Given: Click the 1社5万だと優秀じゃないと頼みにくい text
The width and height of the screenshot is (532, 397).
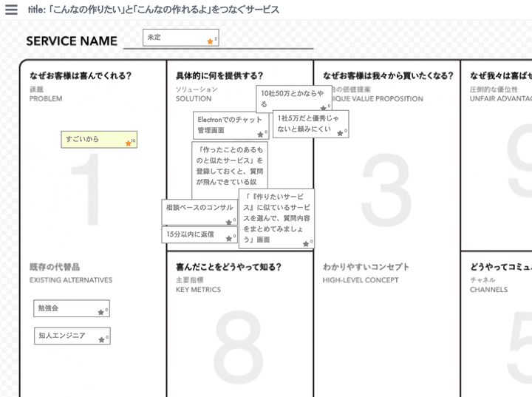Looking at the screenshot, I should pyautogui.click(x=308, y=123).
